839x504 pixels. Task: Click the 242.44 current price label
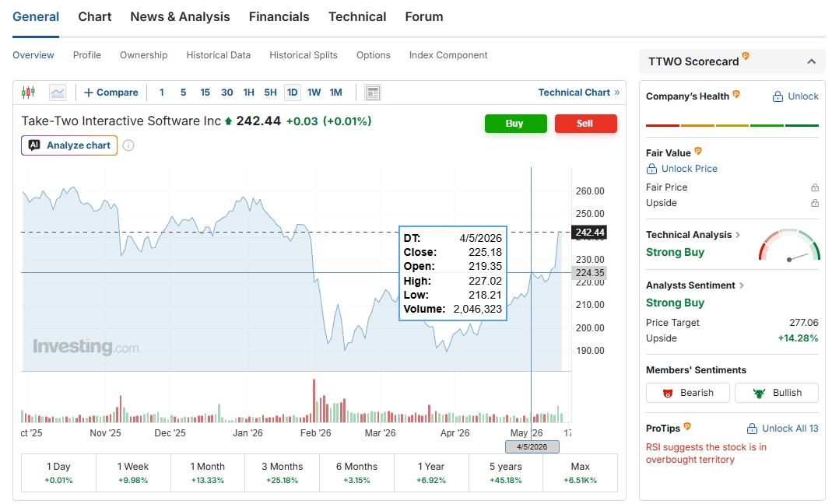pos(590,233)
